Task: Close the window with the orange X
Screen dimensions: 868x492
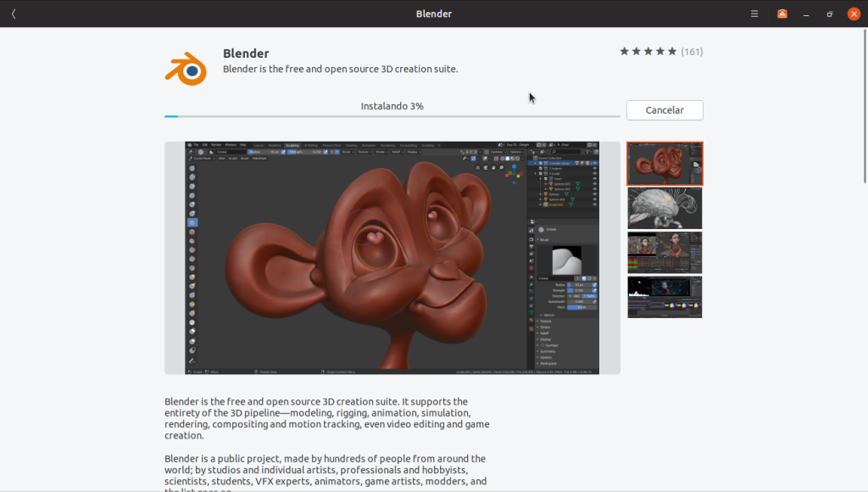Action: point(854,14)
